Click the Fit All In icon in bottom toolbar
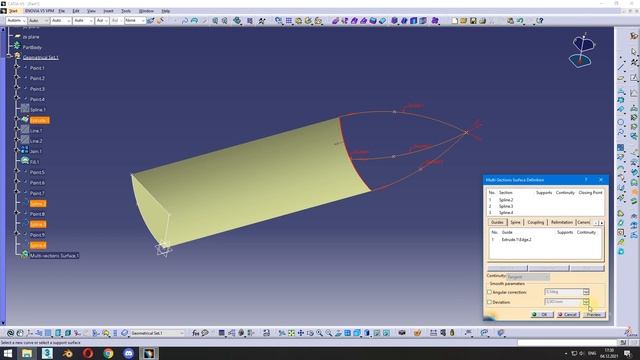 click(291, 333)
